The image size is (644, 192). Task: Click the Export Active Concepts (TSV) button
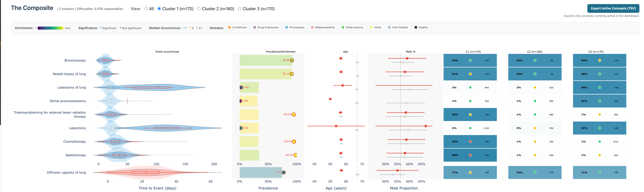613,8
